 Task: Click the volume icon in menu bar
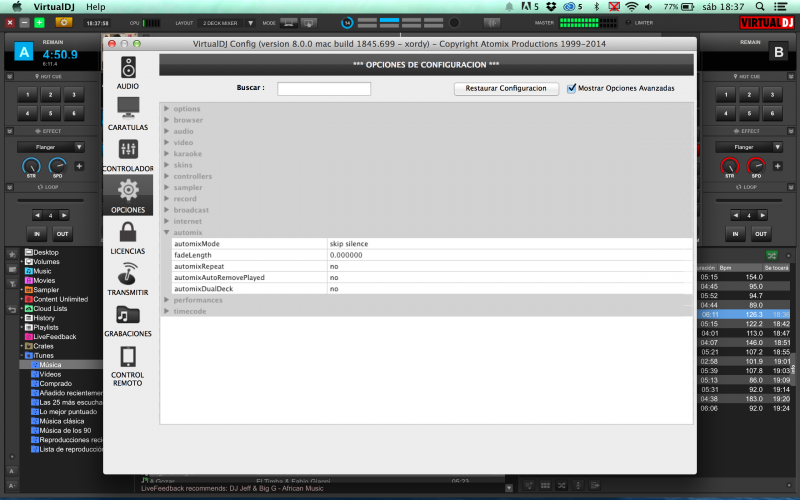(x=648, y=7)
